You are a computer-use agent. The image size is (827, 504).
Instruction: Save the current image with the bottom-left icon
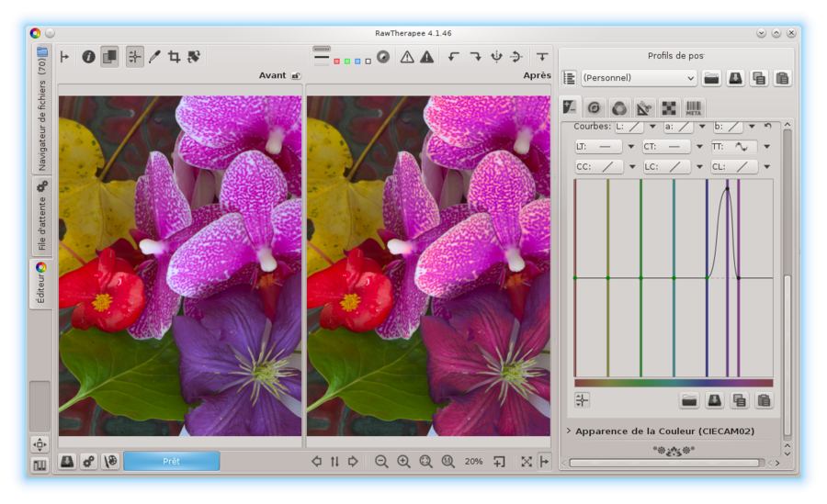67,461
